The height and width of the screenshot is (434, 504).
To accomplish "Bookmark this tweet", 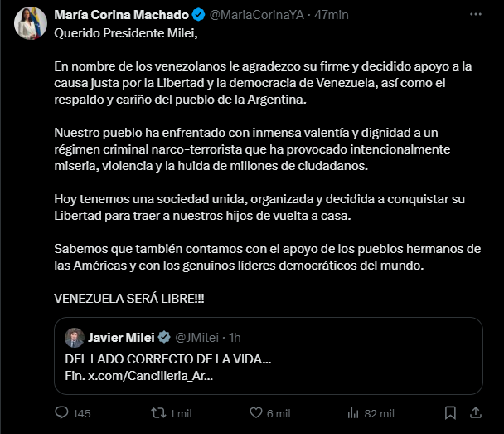I will pyautogui.click(x=450, y=412).
